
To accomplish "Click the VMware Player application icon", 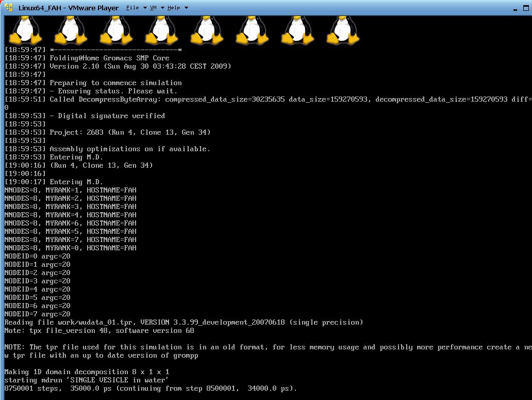I will click(x=9, y=7).
